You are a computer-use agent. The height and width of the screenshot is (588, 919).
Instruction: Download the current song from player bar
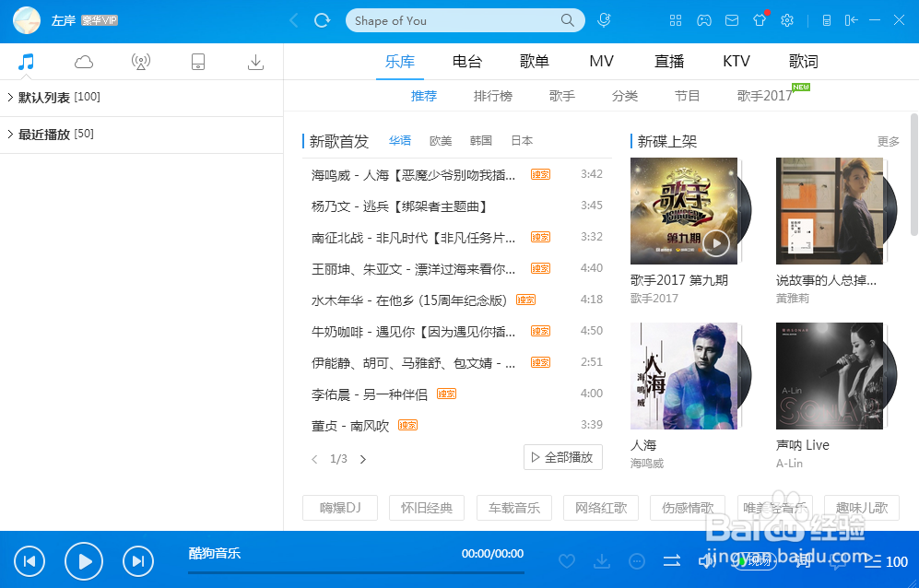601,561
